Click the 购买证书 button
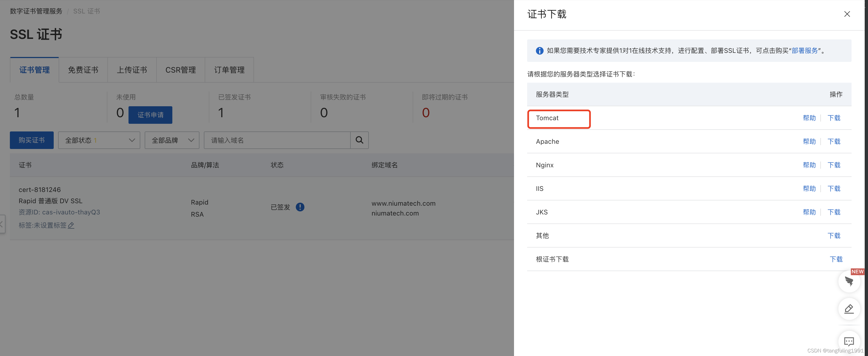Image resolution: width=868 pixels, height=356 pixels. click(32, 140)
